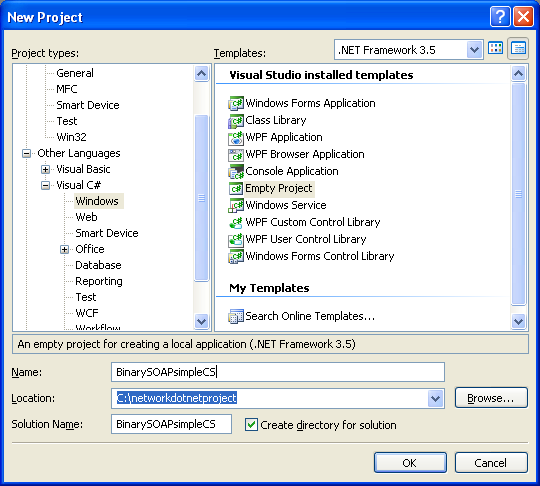Click 'Windows Forms Application' template name

(310, 103)
